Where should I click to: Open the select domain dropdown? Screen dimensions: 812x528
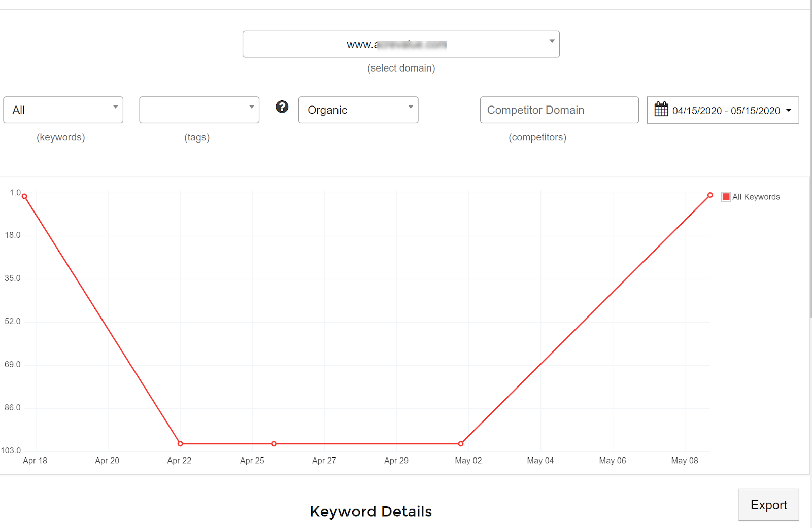pos(401,44)
